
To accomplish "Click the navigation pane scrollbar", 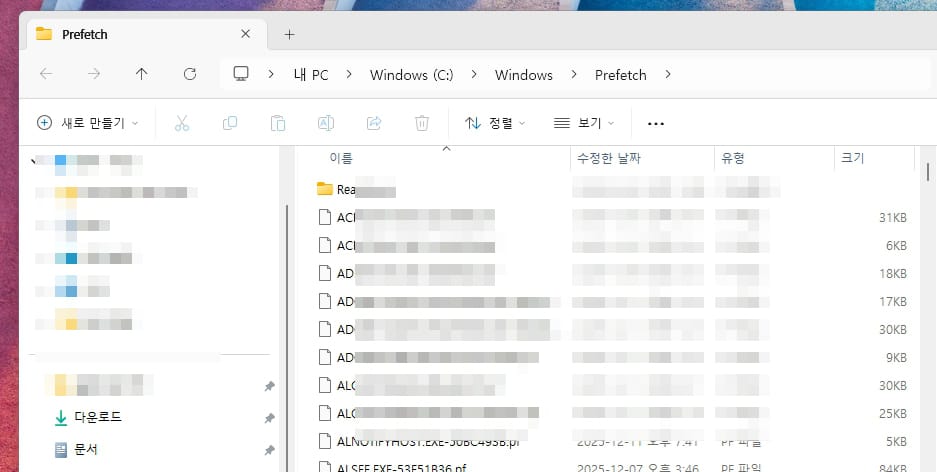I will (x=287, y=338).
